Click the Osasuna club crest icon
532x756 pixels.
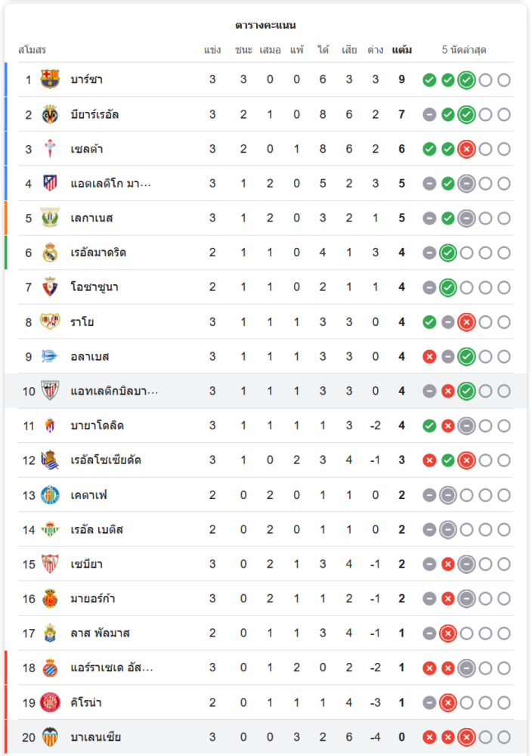click(x=50, y=287)
